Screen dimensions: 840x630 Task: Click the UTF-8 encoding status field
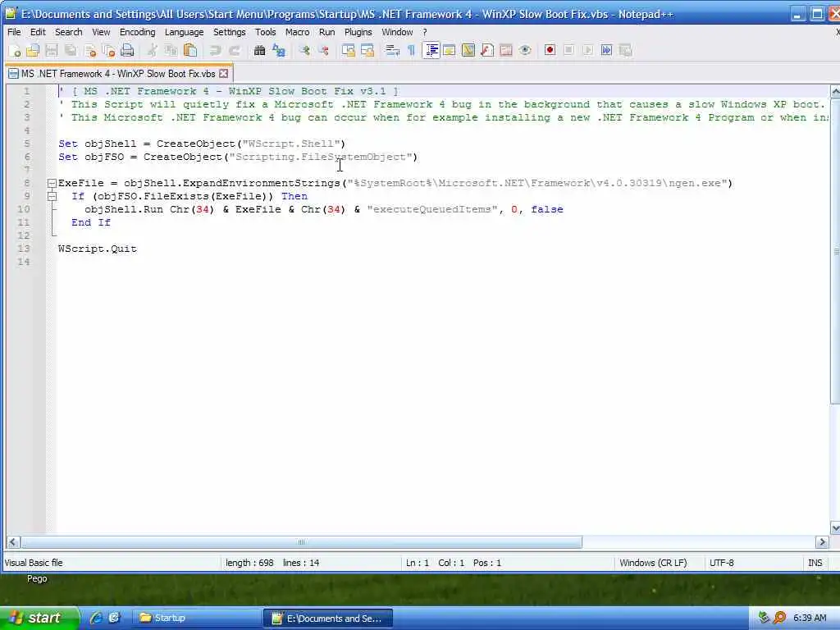coord(753,563)
